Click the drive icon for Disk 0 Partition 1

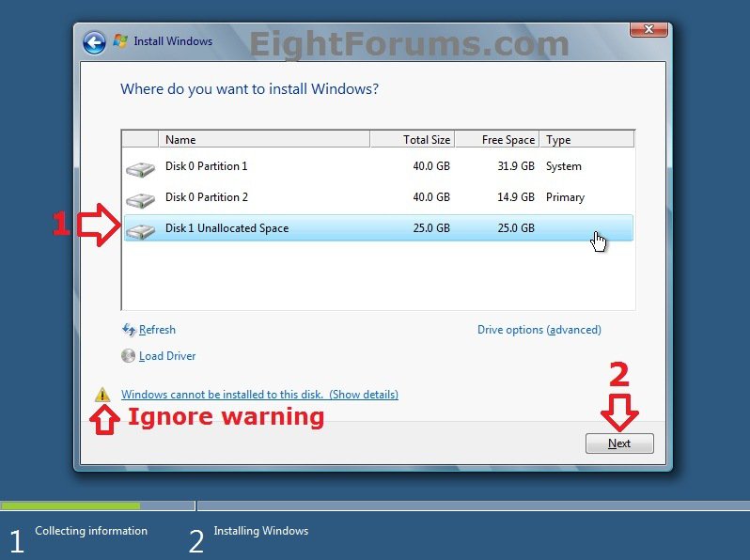pos(141,169)
